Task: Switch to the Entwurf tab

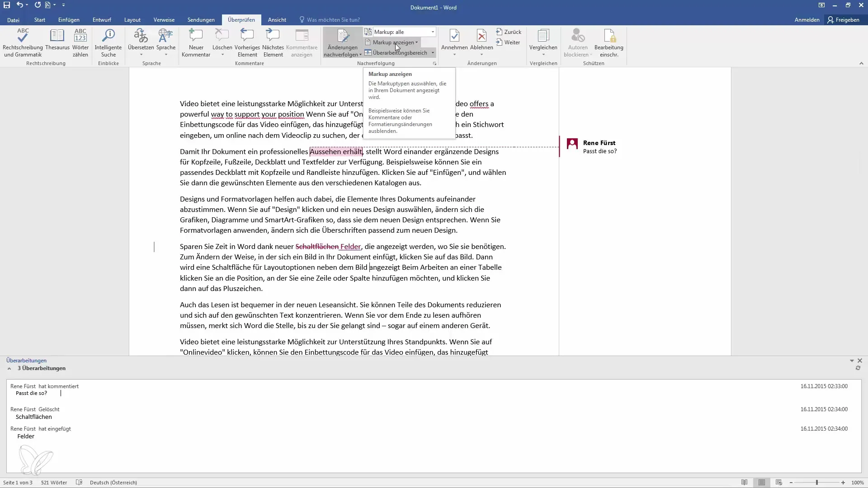Action: (x=102, y=19)
